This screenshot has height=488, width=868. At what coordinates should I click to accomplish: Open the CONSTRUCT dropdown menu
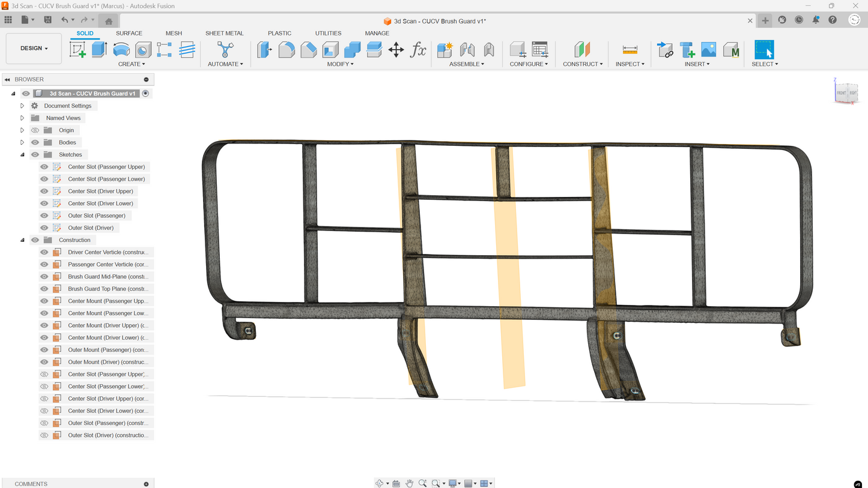coord(582,64)
